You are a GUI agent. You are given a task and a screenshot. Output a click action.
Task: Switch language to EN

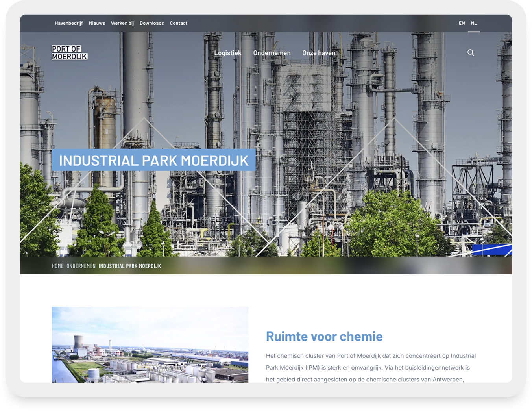point(462,23)
